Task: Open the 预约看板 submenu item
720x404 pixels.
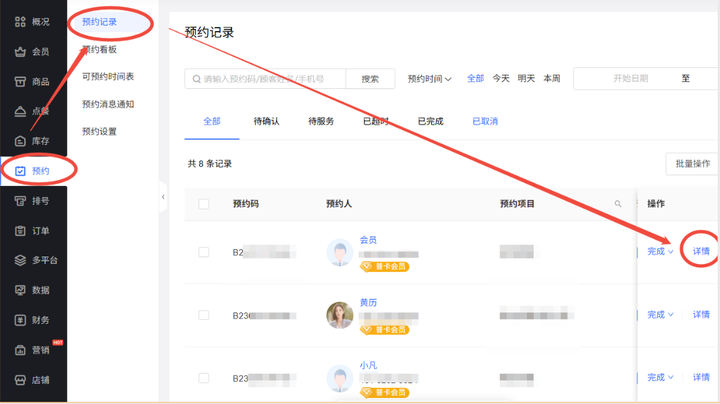Action: (100, 49)
